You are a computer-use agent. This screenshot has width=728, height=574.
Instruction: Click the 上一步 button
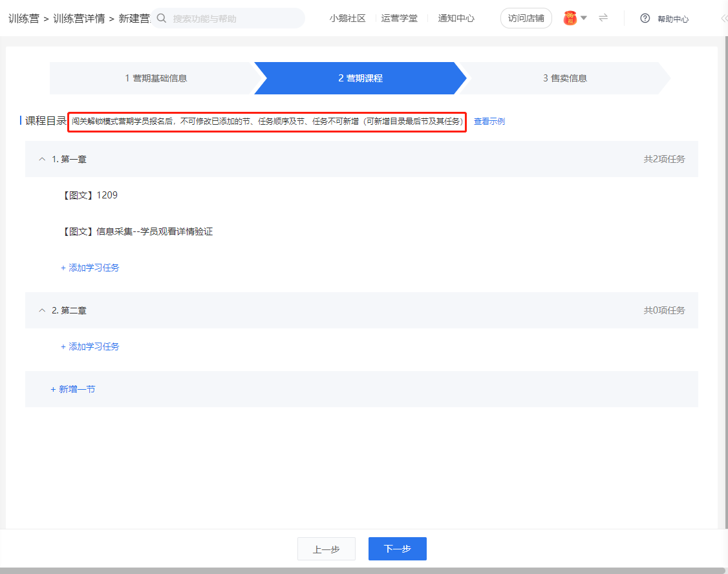click(327, 549)
